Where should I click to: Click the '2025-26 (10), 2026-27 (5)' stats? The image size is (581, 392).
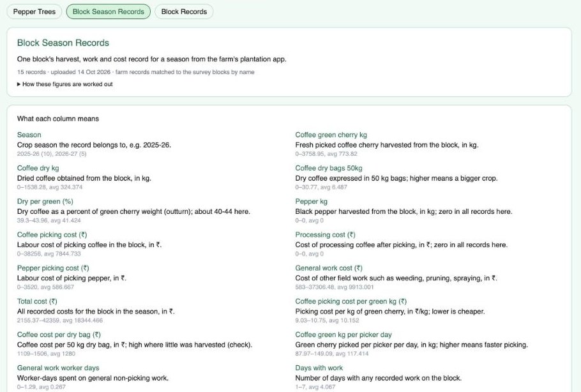pyautogui.click(x=52, y=154)
